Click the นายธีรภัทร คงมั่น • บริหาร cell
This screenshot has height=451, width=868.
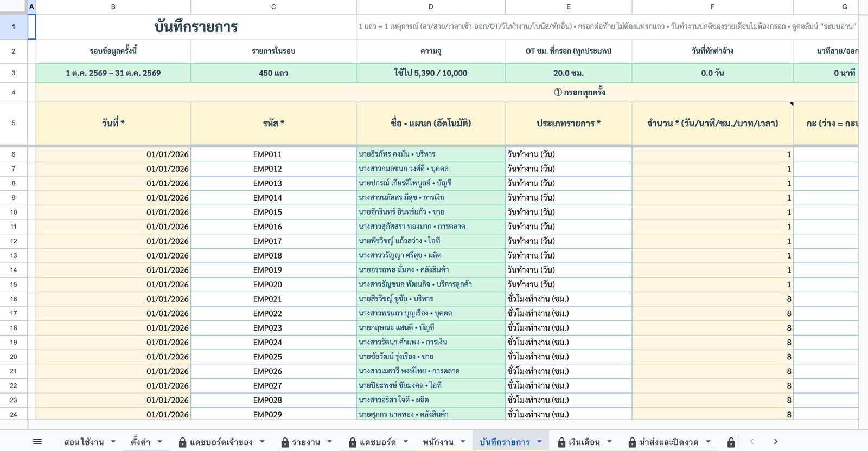[x=431, y=154]
